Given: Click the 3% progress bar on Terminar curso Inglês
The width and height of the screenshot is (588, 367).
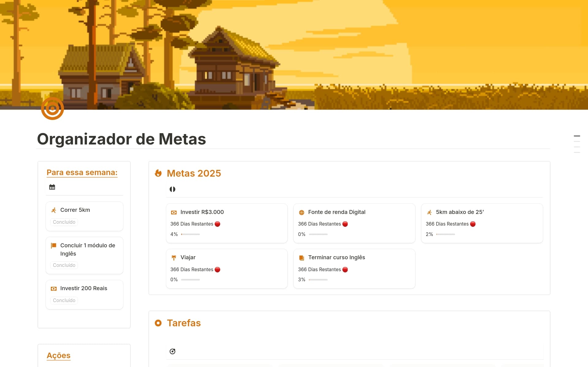Looking at the screenshot, I should [x=318, y=279].
